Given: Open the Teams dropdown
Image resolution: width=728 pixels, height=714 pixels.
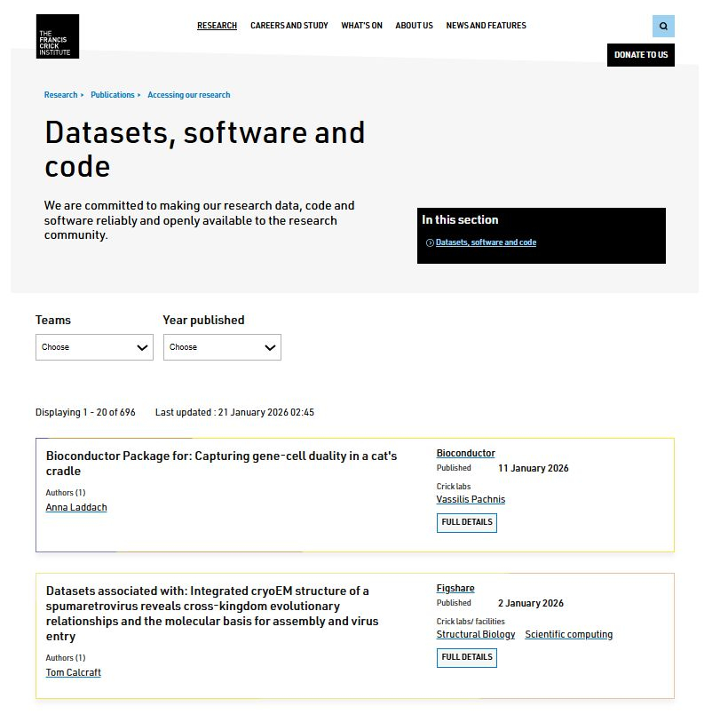Looking at the screenshot, I should (x=94, y=347).
